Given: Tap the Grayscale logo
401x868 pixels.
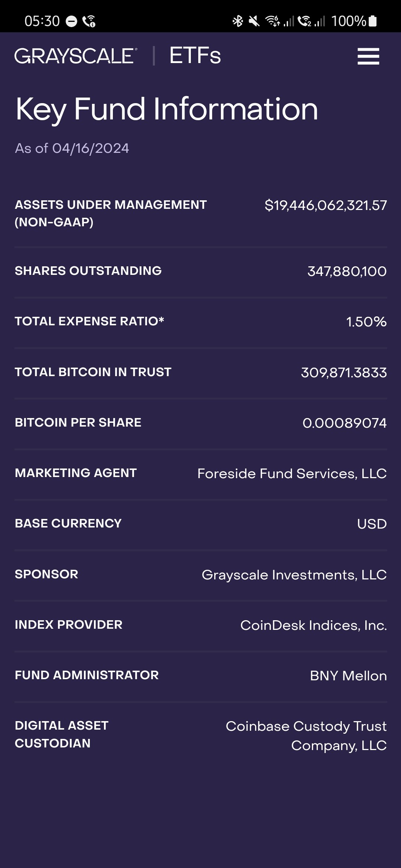Looking at the screenshot, I should point(76,56).
